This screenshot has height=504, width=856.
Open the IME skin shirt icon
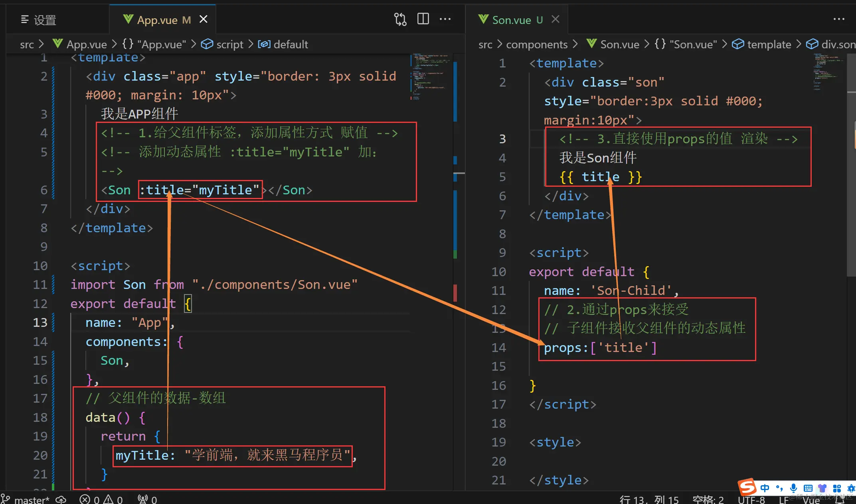822,488
